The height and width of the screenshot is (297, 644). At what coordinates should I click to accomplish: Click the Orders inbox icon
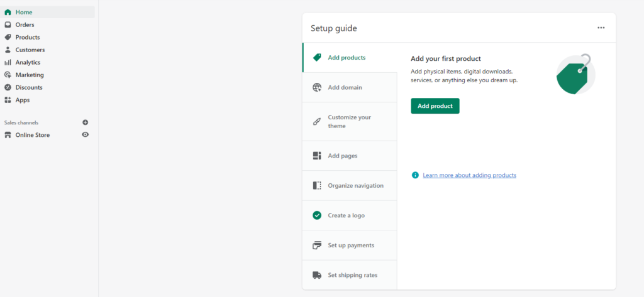[x=8, y=24]
